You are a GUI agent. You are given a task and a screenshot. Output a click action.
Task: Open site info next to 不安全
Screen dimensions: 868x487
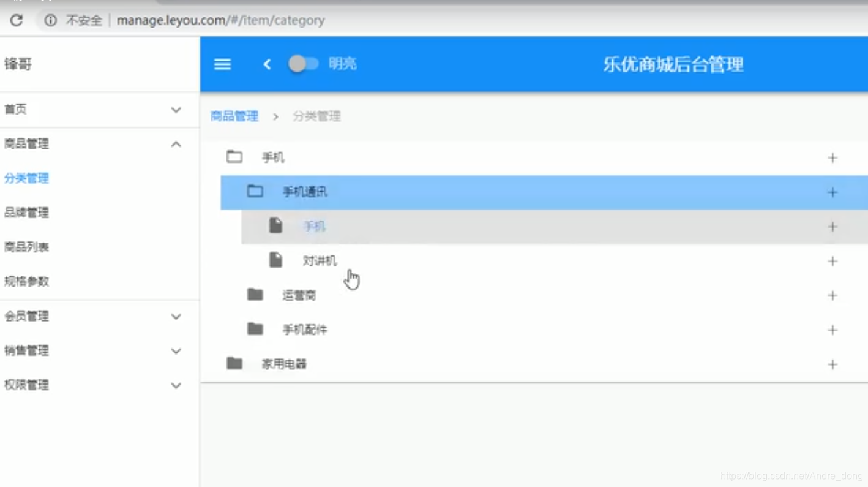(51, 20)
